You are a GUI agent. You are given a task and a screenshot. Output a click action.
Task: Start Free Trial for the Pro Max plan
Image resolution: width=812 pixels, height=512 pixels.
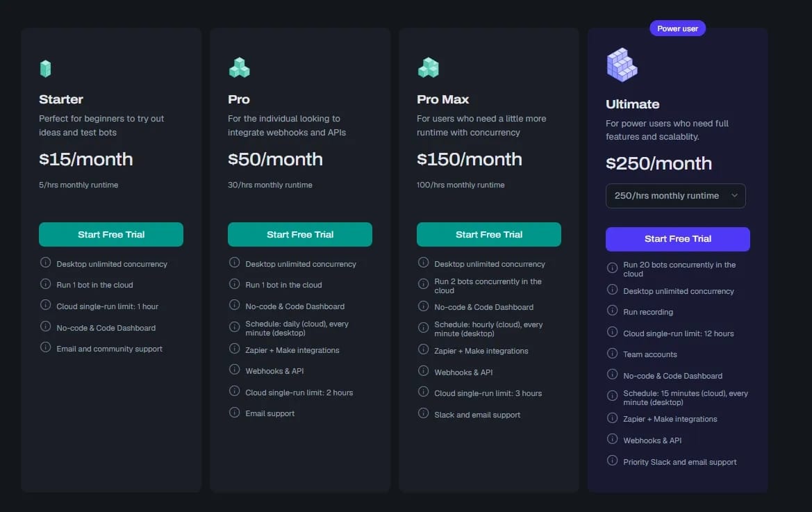click(489, 235)
